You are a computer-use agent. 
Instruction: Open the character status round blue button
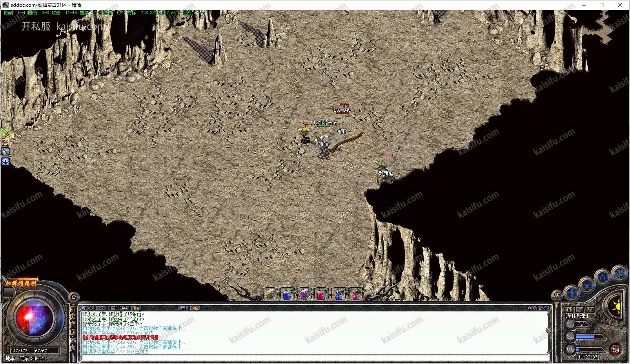click(572, 293)
